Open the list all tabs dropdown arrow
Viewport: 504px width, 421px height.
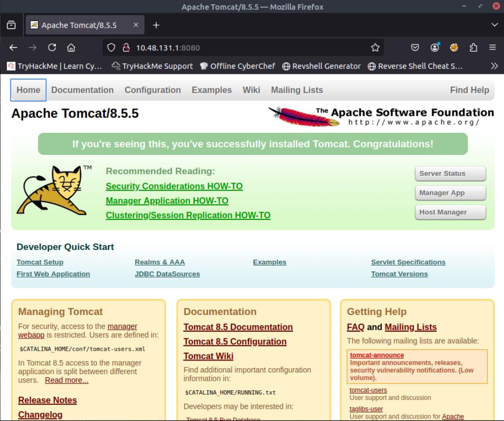pos(493,25)
